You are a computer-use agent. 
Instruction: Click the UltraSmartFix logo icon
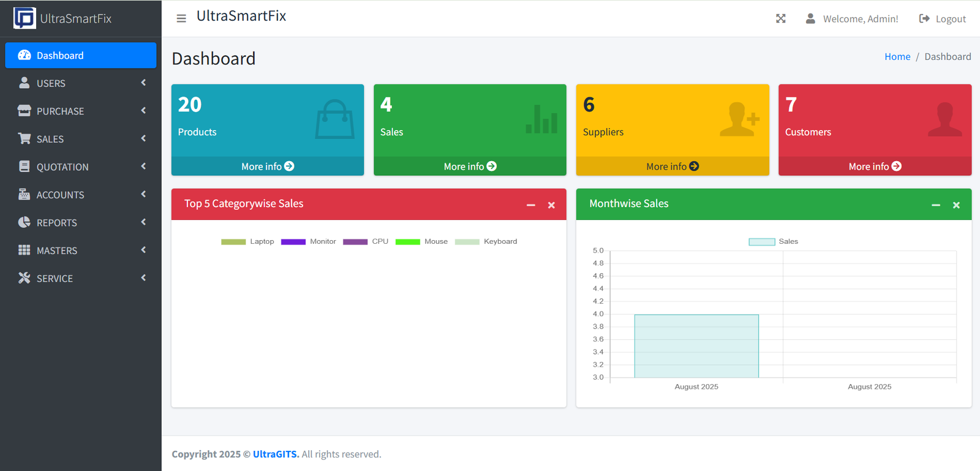pyautogui.click(x=24, y=18)
